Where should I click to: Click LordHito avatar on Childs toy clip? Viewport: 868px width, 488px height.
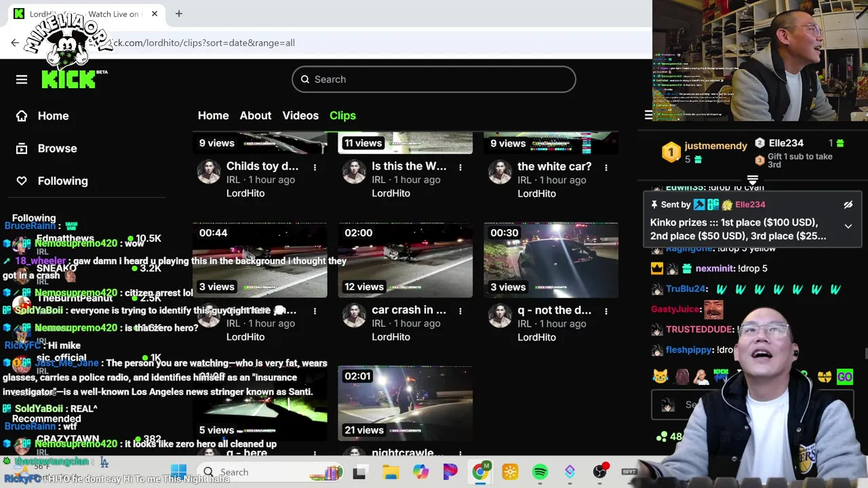(x=209, y=171)
